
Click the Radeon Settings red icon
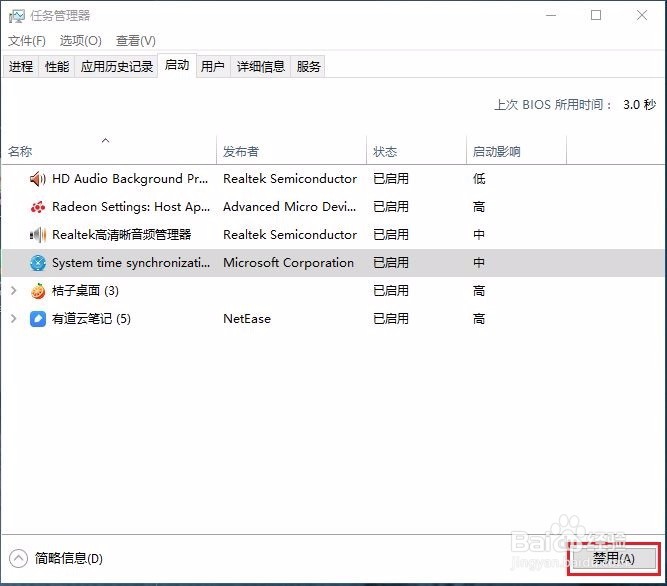[x=38, y=207]
